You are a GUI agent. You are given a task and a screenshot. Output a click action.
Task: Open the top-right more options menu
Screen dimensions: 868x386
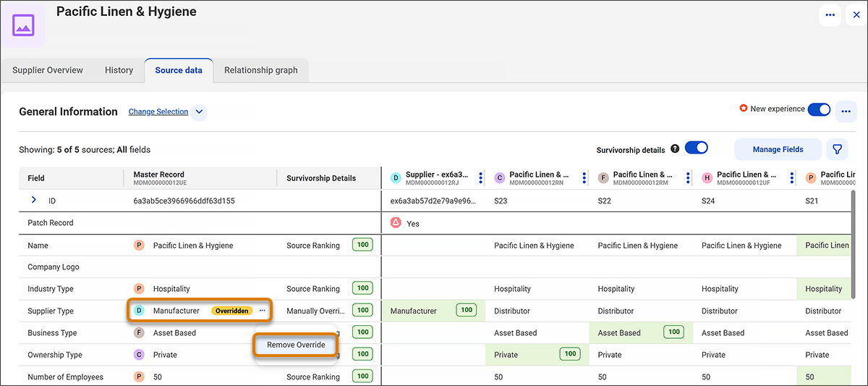pos(830,14)
